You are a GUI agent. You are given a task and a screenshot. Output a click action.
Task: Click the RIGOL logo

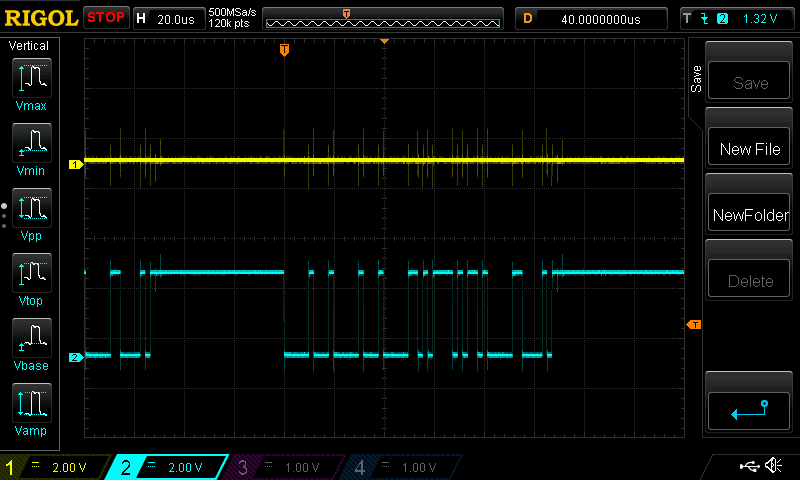[41, 18]
